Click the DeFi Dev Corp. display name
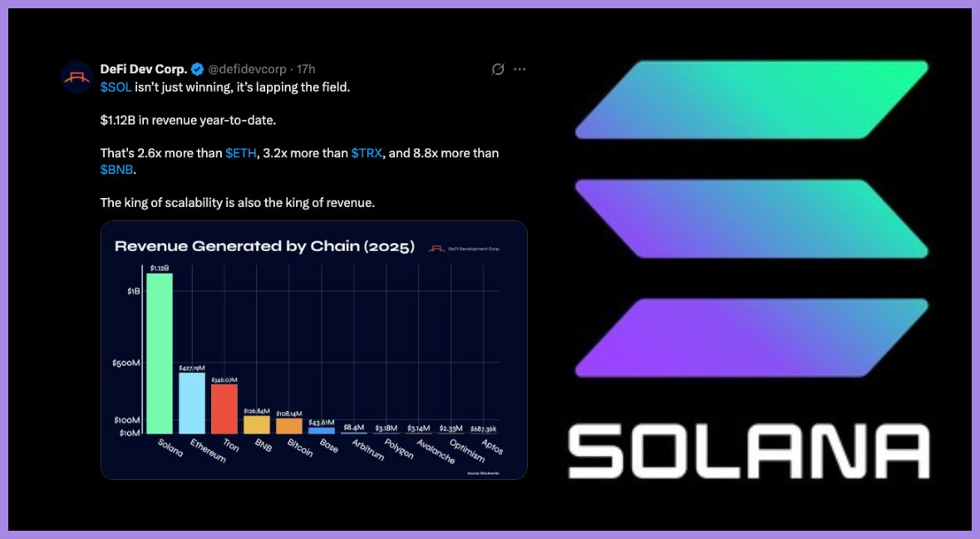Image resolution: width=980 pixels, height=539 pixels. 144,69
